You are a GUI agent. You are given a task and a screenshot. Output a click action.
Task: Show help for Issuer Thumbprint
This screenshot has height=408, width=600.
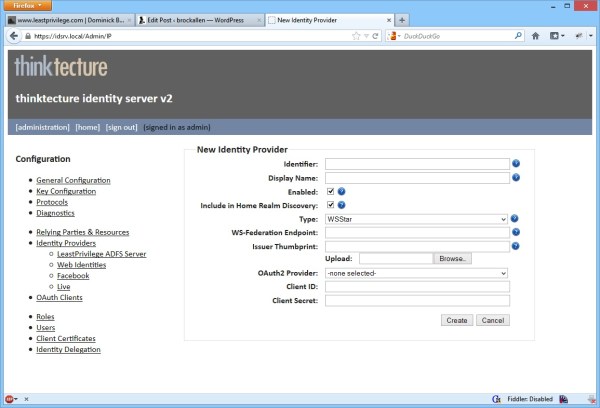pyautogui.click(x=516, y=245)
